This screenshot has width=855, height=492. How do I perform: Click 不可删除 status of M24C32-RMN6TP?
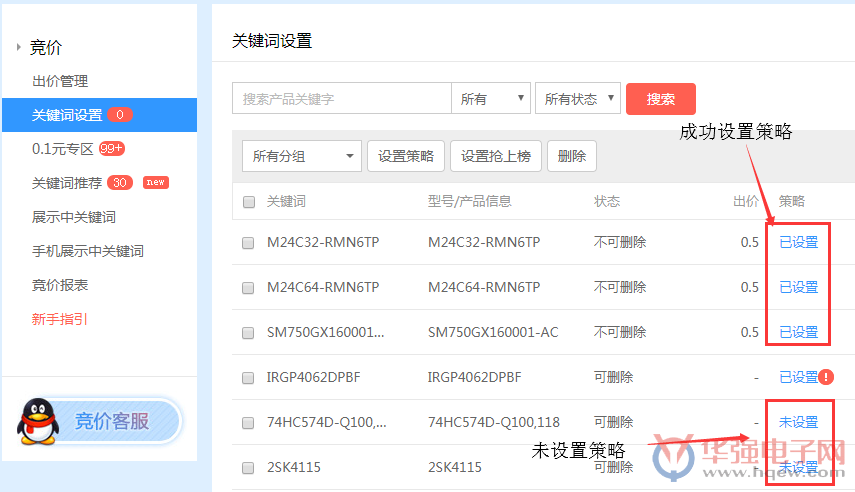[620, 242]
